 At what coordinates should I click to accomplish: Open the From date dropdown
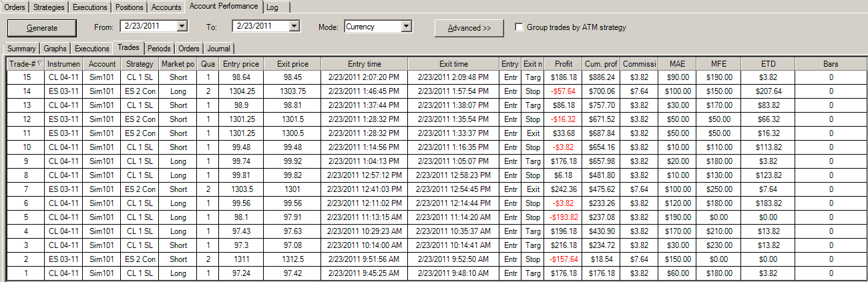point(182,27)
